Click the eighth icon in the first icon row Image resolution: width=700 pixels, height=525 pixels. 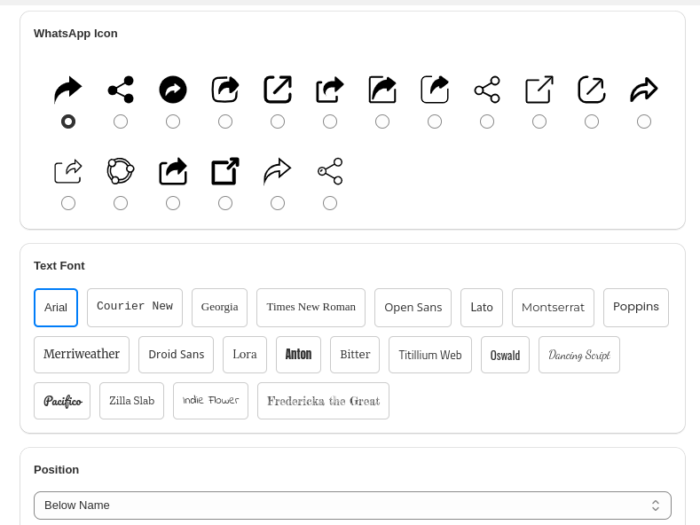(x=434, y=90)
